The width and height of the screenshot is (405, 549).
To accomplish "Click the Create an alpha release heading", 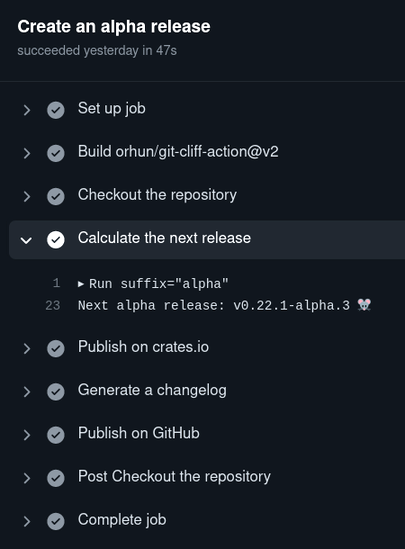I will coord(114,27).
